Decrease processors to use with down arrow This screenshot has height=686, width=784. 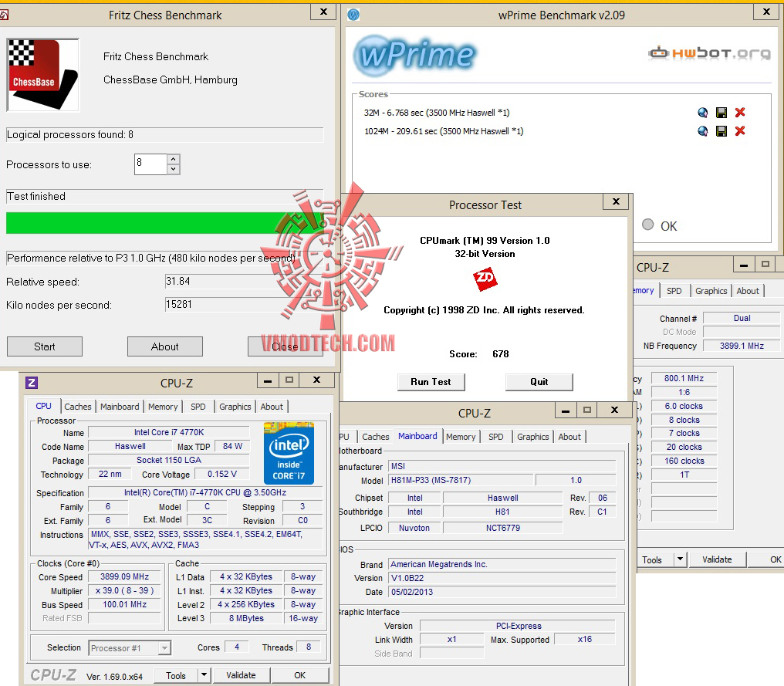pyautogui.click(x=173, y=169)
